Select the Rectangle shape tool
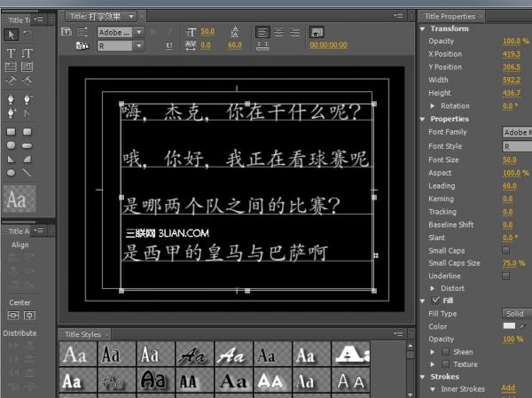Screen dimensions: 532x398 click(x=12, y=131)
